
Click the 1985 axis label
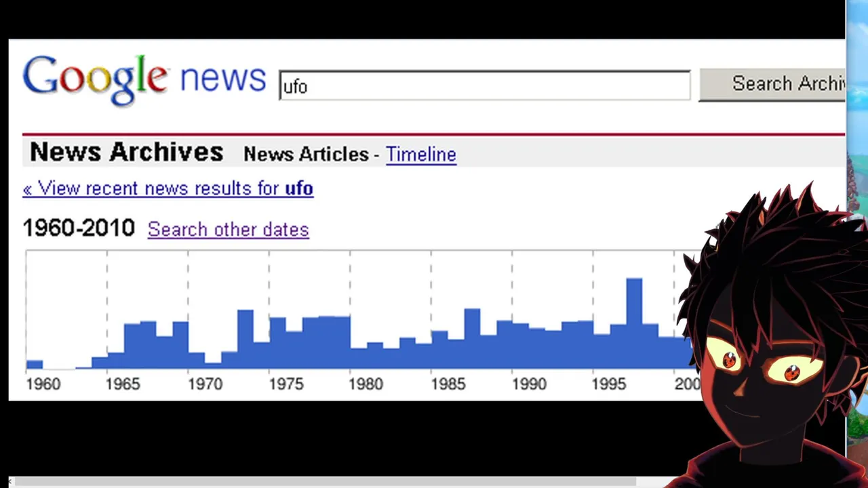(x=448, y=384)
